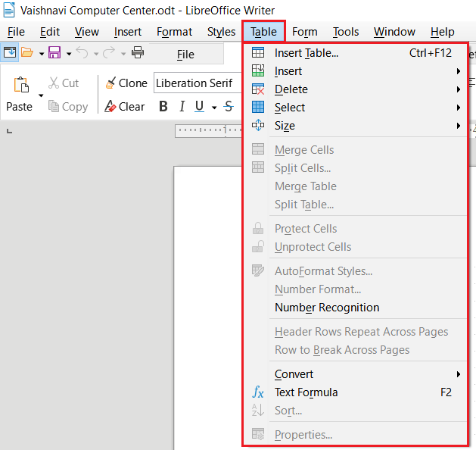Screen dimensions: 476x450
Task: Click the Cut button
Action: point(64,83)
